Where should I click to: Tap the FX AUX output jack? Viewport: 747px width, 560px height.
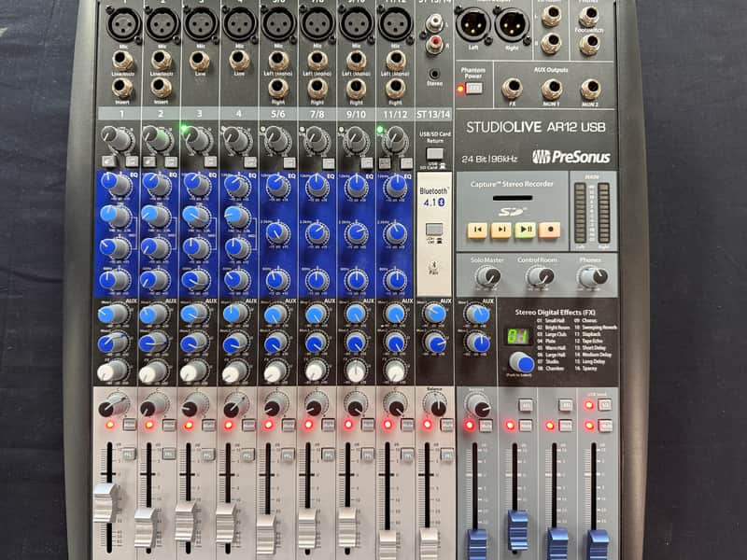(512, 89)
